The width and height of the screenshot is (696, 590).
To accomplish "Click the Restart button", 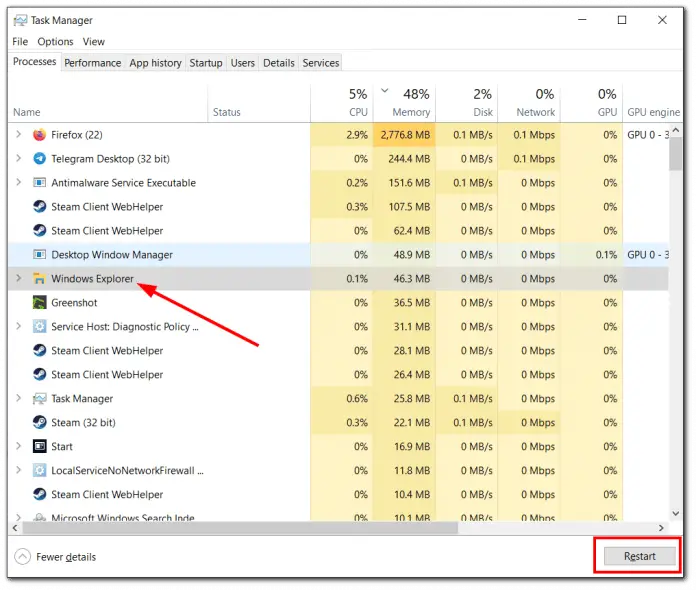I will (639, 556).
